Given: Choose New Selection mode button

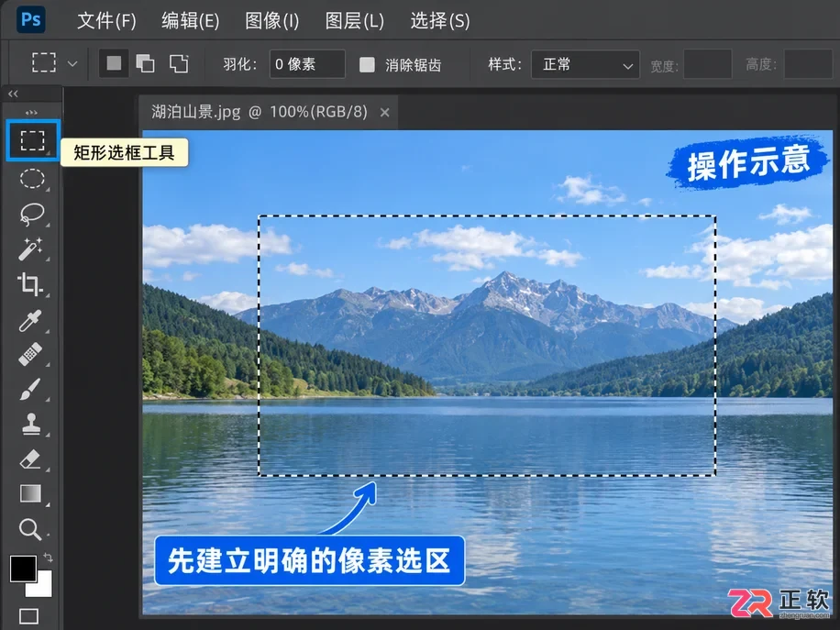Looking at the screenshot, I should click(114, 63).
